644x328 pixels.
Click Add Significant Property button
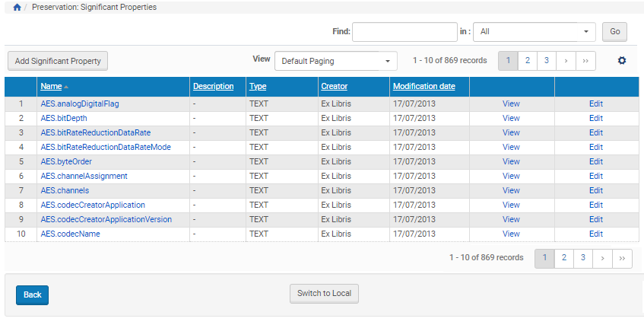pyautogui.click(x=58, y=61)
